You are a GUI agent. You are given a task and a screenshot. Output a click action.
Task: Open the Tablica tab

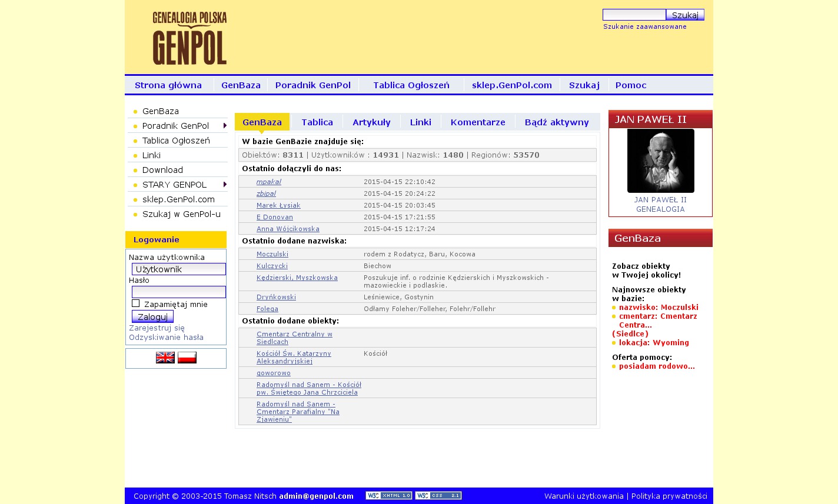[317, 122]
